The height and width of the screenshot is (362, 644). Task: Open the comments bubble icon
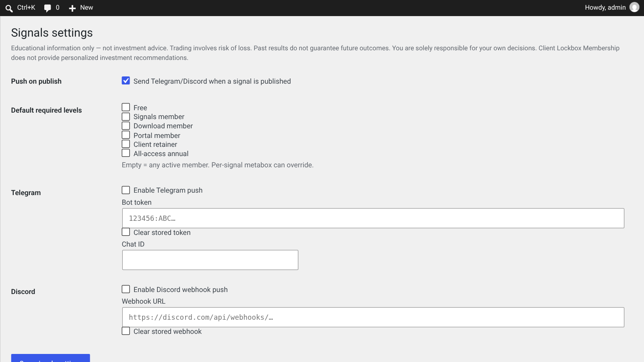pyautogui.click(x=47, y=8)
